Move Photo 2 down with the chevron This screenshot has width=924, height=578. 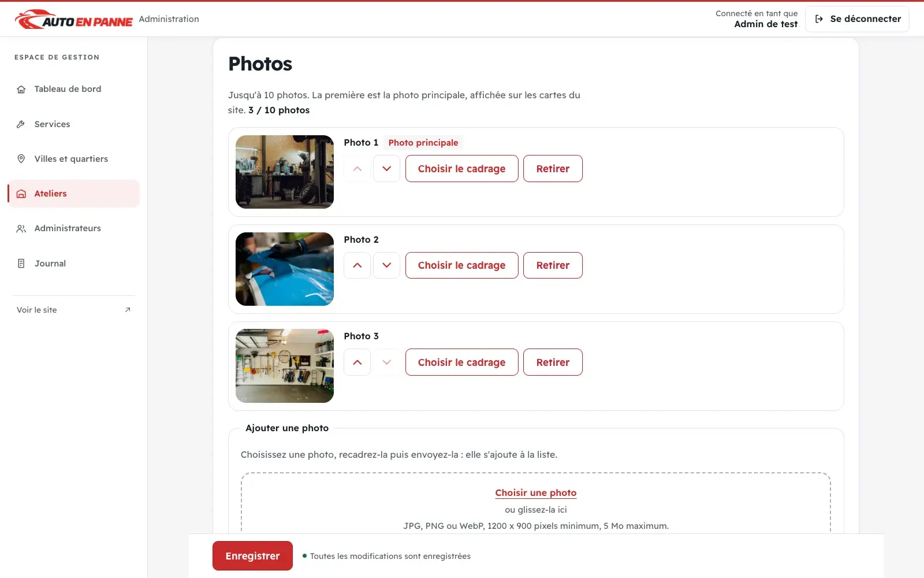coord(387,265)
